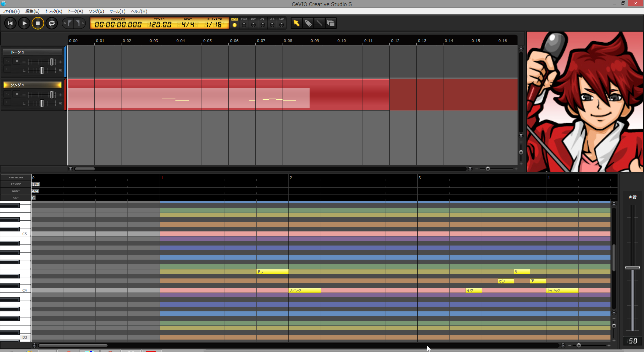644x352 pixels.
Task: Solo the トーク 1 track
Action: (7, 61)
